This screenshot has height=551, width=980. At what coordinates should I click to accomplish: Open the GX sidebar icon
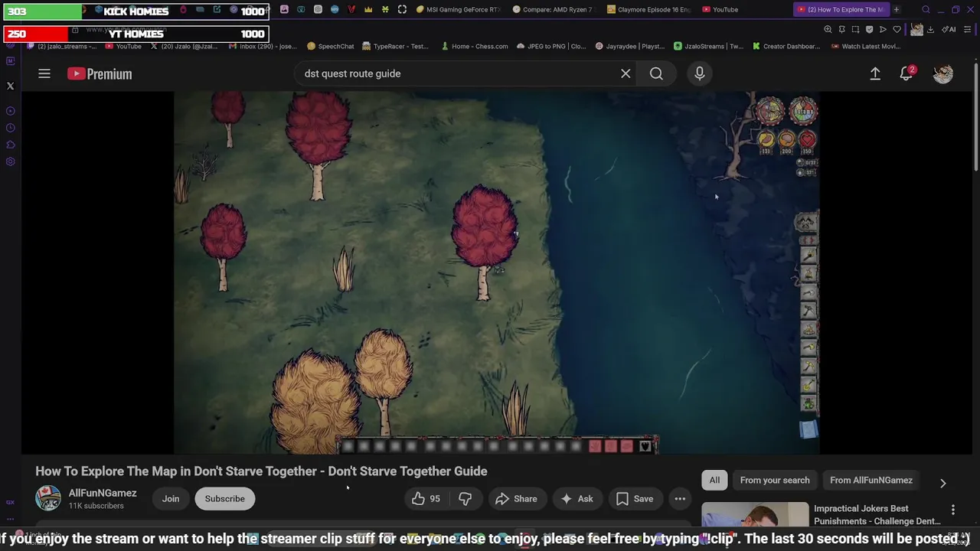coord(11,503)
